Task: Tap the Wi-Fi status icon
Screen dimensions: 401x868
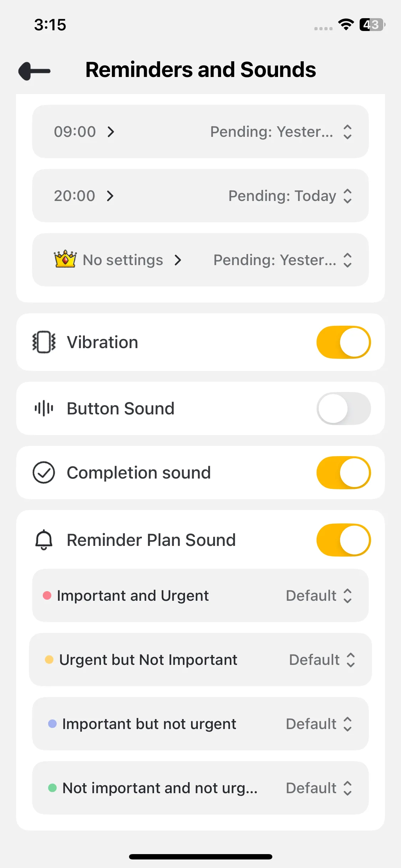Action: click(345, 25)
